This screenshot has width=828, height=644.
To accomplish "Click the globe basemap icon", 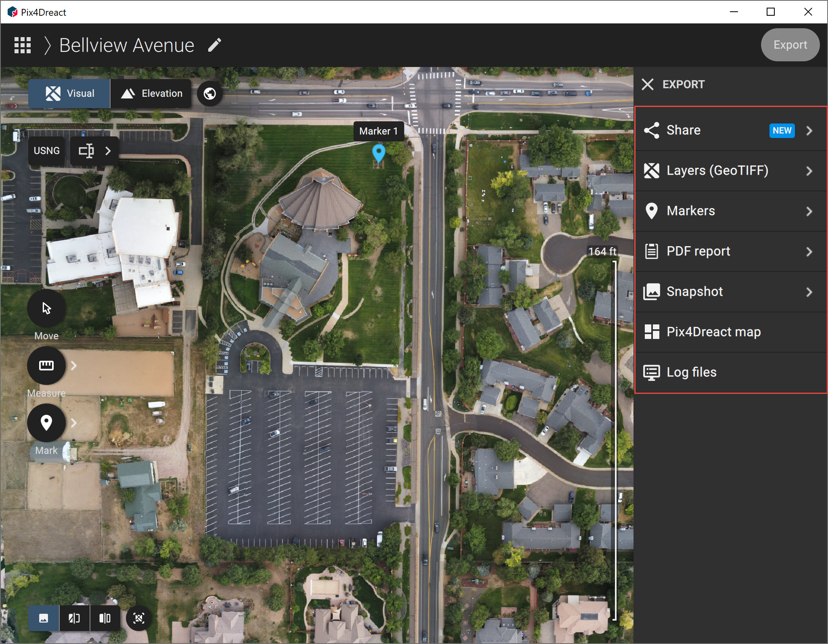I will click(x=209, y=94).
